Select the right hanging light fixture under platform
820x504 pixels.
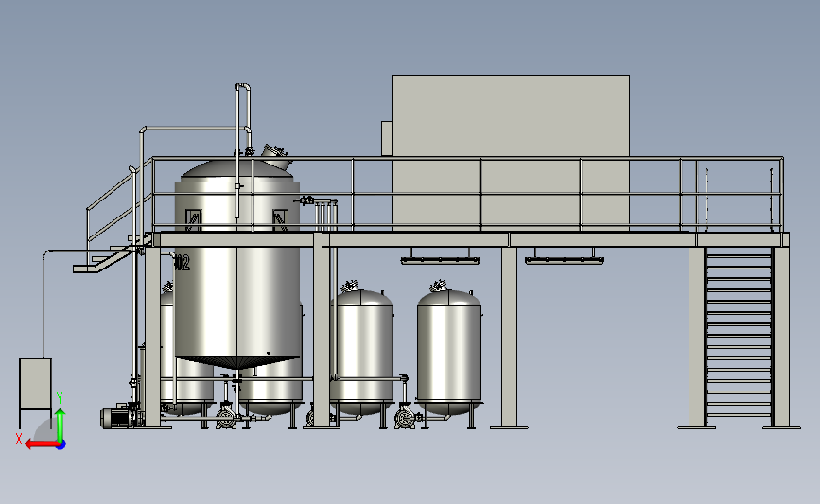[x=565, y=259]
